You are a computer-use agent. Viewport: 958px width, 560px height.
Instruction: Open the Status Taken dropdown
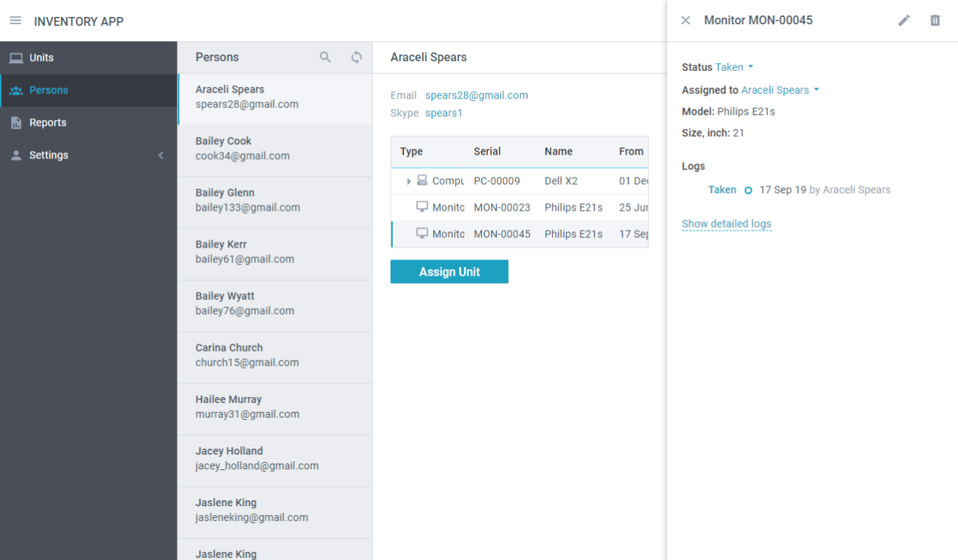[x=735, y=67]
